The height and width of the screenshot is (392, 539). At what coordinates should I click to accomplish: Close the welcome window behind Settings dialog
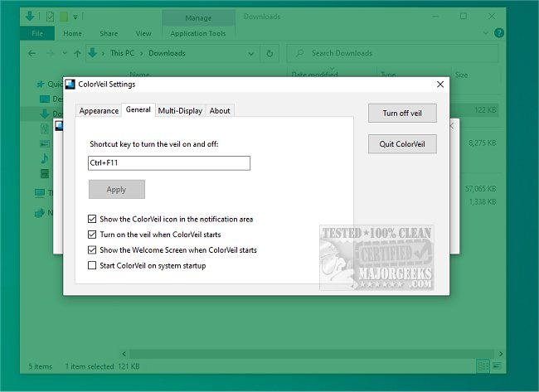[x=453, y=126]
